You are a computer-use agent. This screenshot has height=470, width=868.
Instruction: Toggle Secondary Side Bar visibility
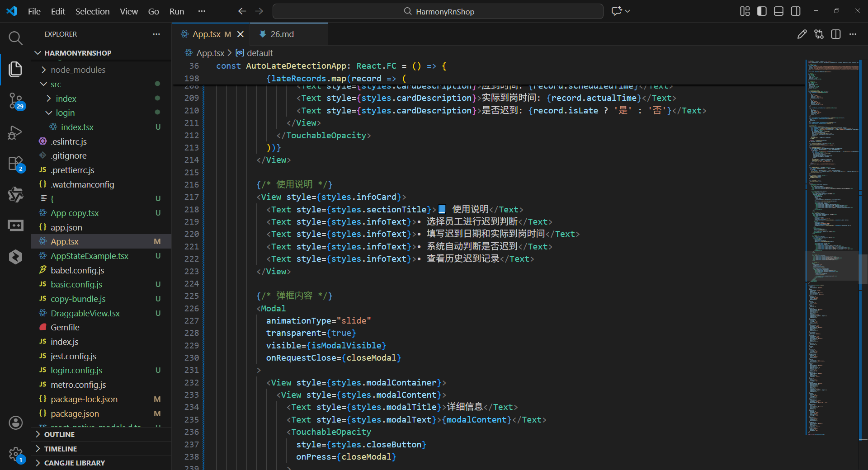point(796,11)
